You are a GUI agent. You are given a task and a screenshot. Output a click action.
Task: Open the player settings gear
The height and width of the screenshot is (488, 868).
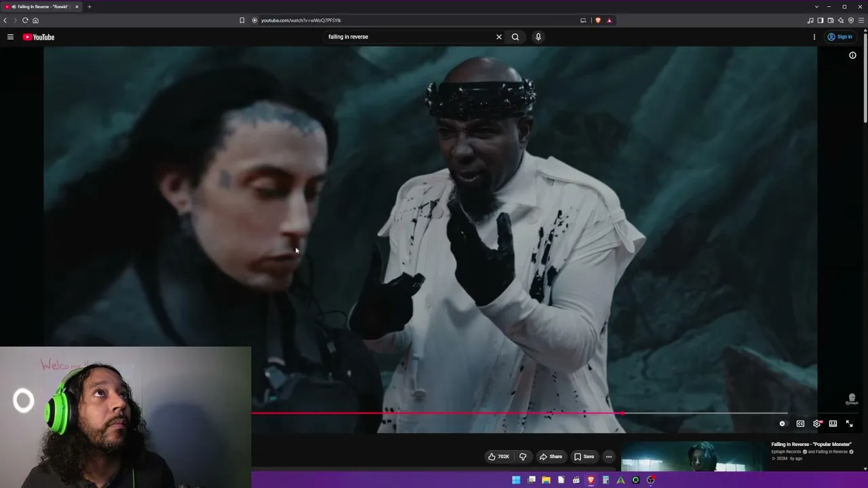(817, 424)
